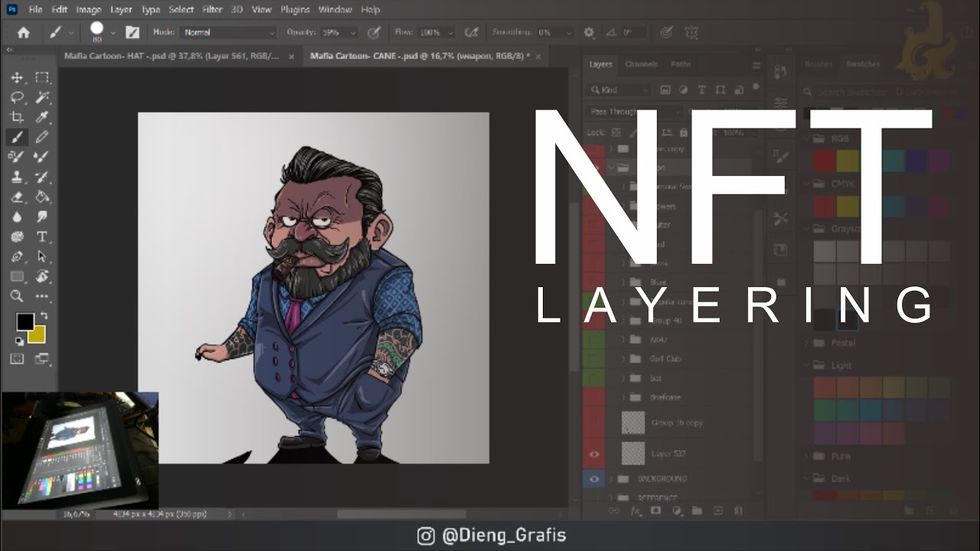The image size is (980, 551).
Task: Collapse the RGB swatch group
Action: (x=807, y=139)
